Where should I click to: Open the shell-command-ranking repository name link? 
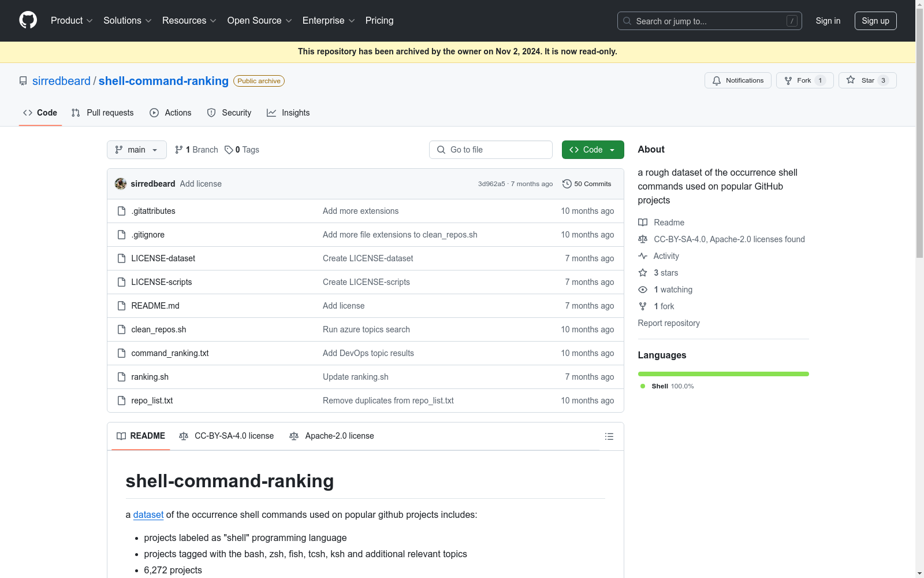163,81
